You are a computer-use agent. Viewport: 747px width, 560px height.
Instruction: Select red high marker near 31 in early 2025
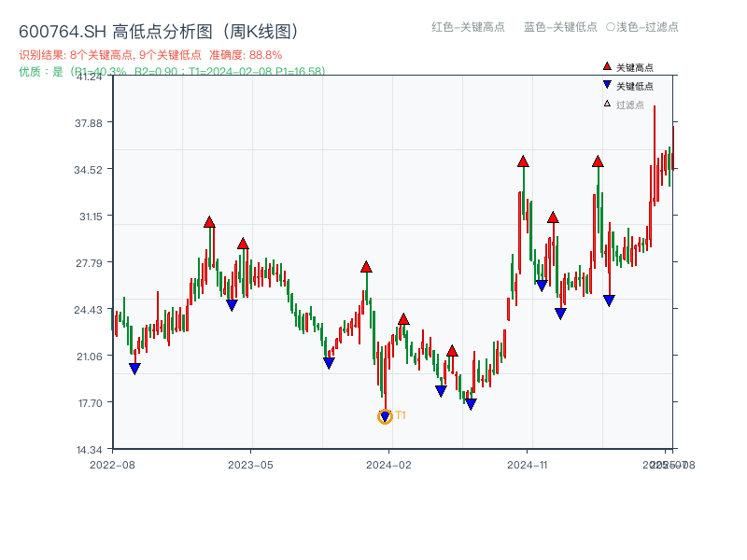pos(553,217)
